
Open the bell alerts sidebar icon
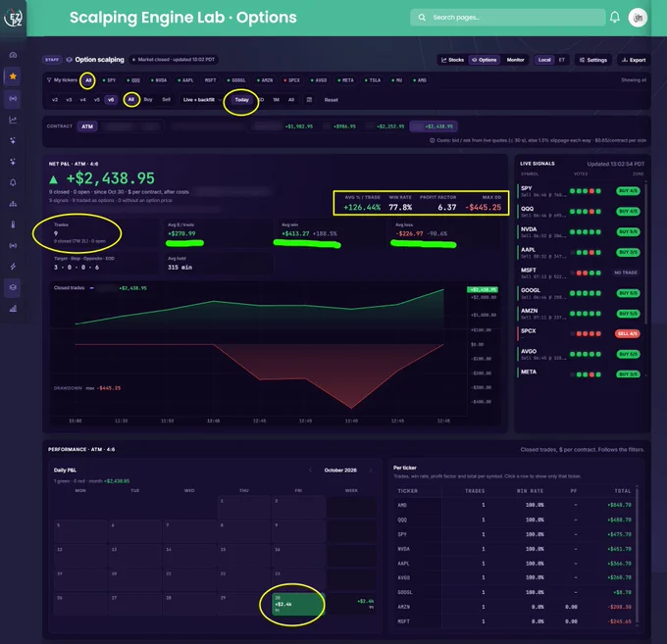[x=13, y=182]
